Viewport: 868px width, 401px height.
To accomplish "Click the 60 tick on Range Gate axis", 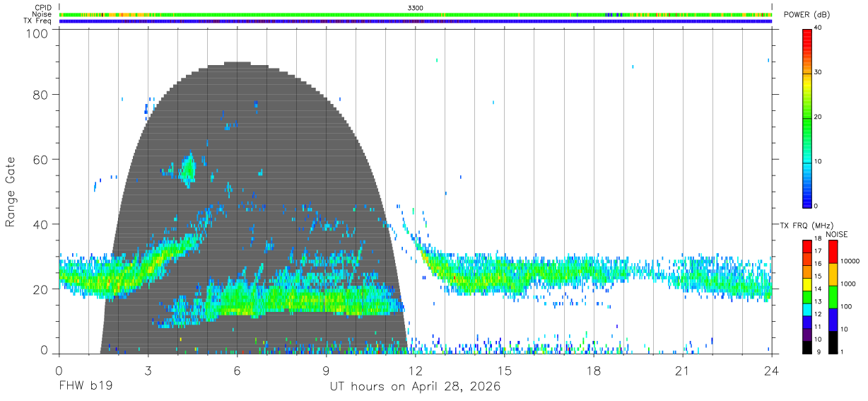I will tap(42, 159).
